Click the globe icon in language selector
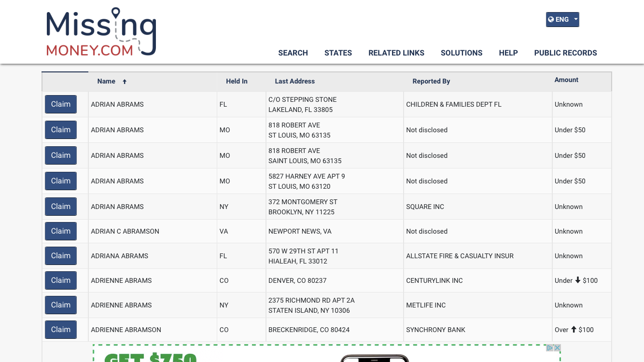Image resolution: width=644 pixels, height=362 pixels. pos(551,19)
